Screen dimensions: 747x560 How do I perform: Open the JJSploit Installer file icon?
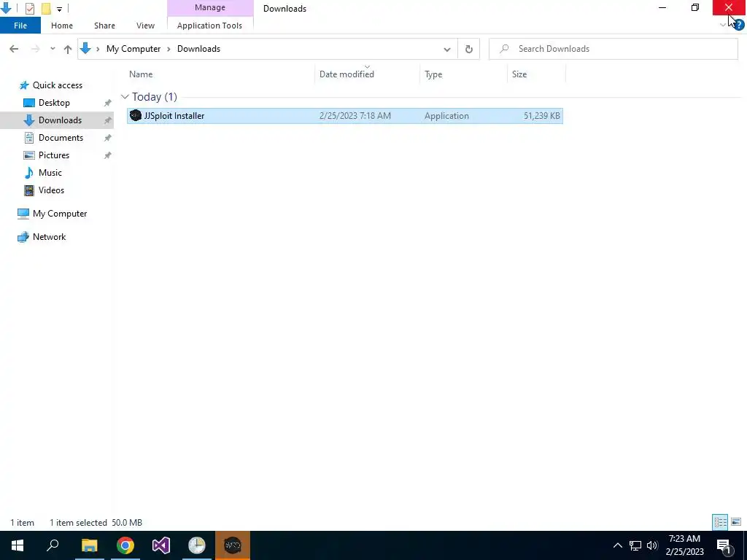tap(135, 116)
